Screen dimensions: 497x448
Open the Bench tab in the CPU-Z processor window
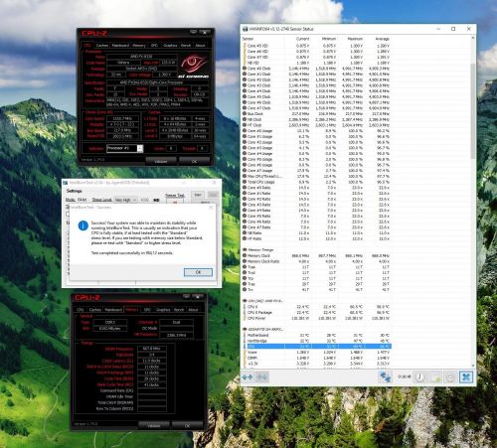tap(186, 45)
